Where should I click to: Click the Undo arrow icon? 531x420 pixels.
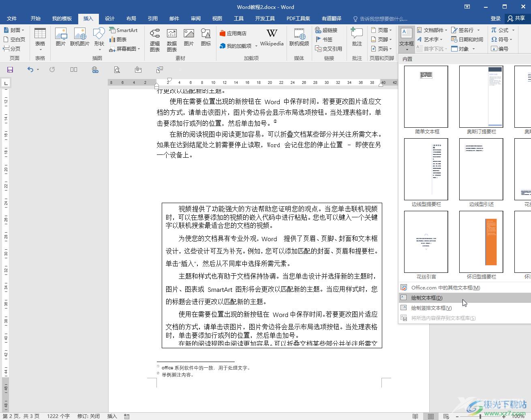[30, 70]
